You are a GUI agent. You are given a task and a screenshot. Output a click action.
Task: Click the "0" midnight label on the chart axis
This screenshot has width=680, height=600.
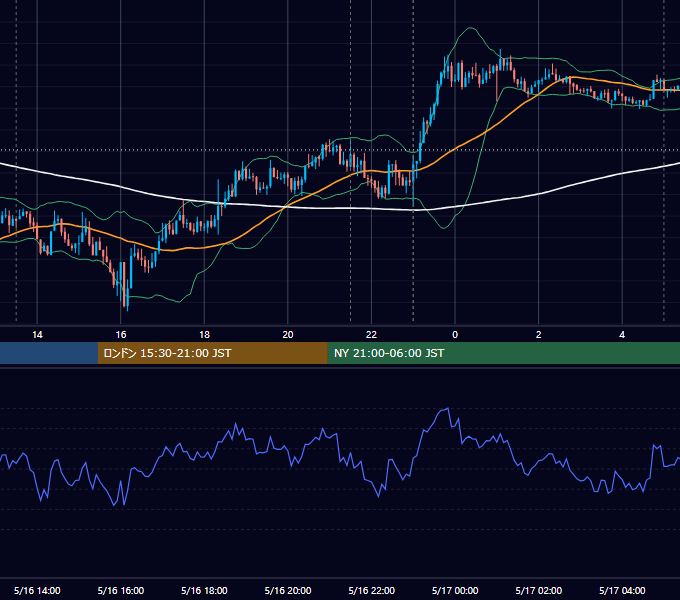[x=455, y=335]
